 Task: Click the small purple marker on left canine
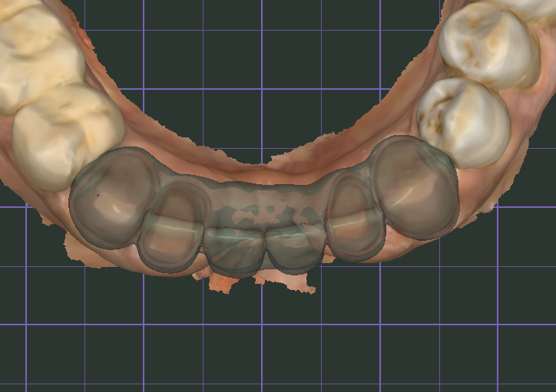pyautogui.click(x=98, y=195)
